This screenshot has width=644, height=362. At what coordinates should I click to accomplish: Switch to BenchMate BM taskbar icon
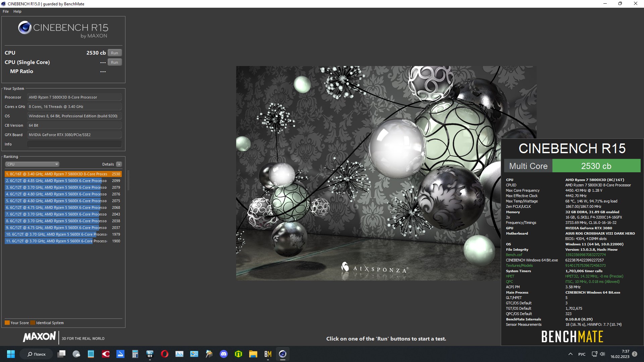[x=268, y=354]
